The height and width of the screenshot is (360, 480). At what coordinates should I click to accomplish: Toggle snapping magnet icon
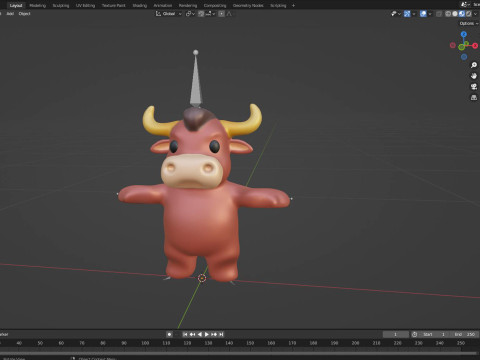(201, 14)
